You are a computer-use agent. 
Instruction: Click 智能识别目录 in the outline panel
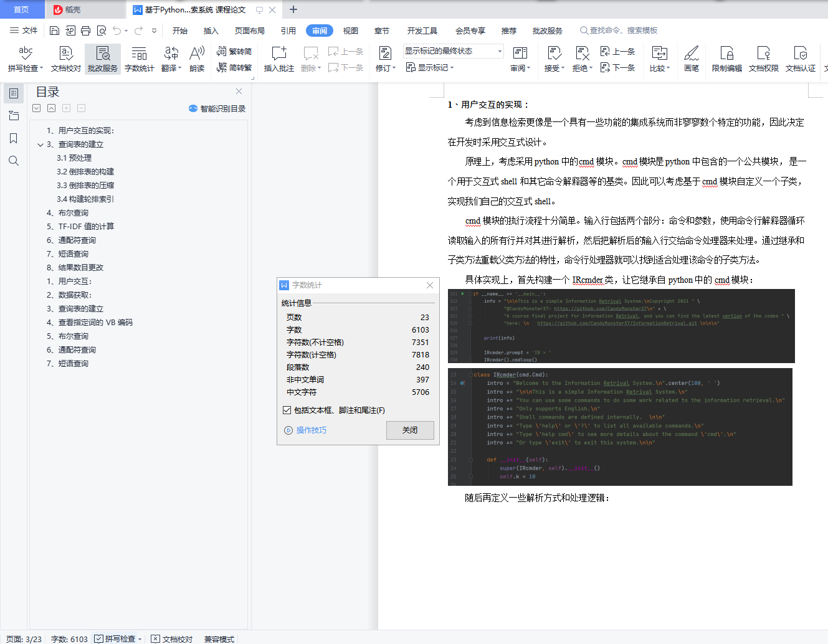pyautogui.click(x=217, y=108)
